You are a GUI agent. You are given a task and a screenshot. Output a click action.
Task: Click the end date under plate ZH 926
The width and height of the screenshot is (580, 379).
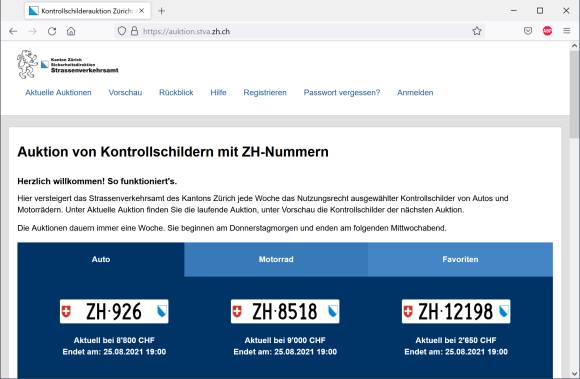click(114, 352)
